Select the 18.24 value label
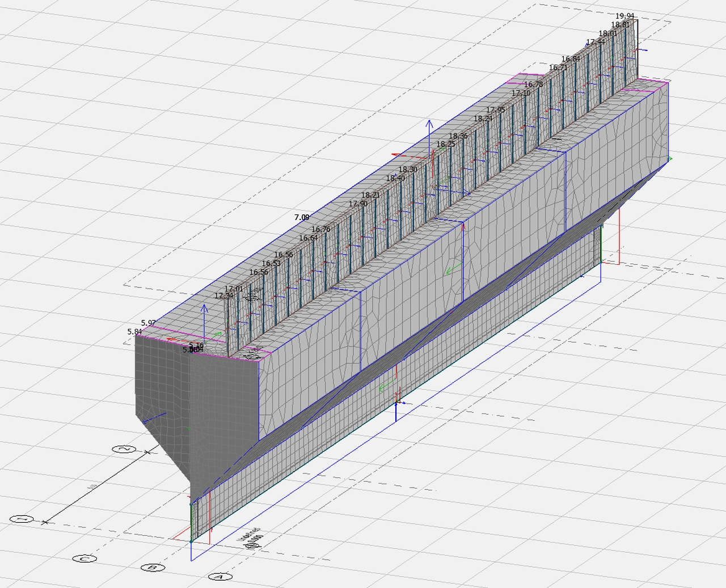 pos(483,119)
